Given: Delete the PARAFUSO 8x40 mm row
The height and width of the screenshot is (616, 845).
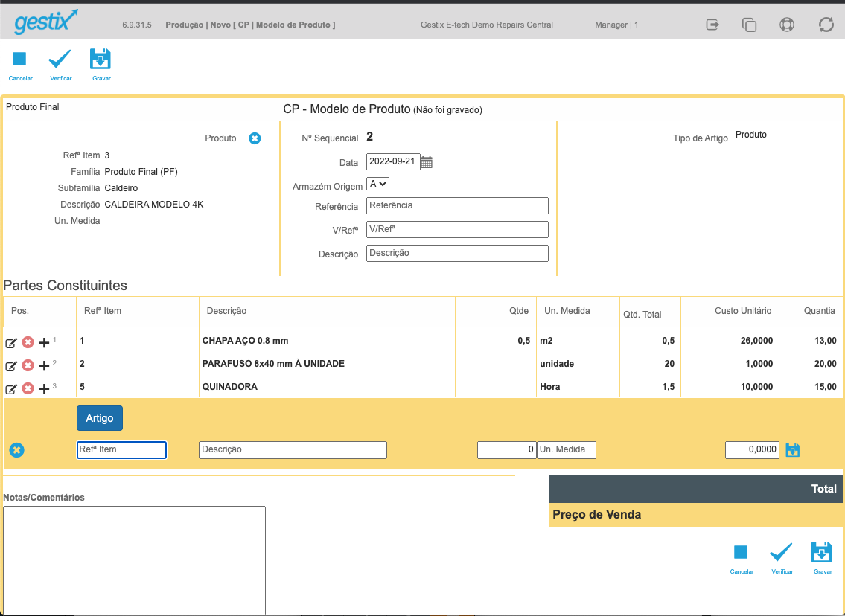Looking at the screenshot, I should click(x=28, y=365).
